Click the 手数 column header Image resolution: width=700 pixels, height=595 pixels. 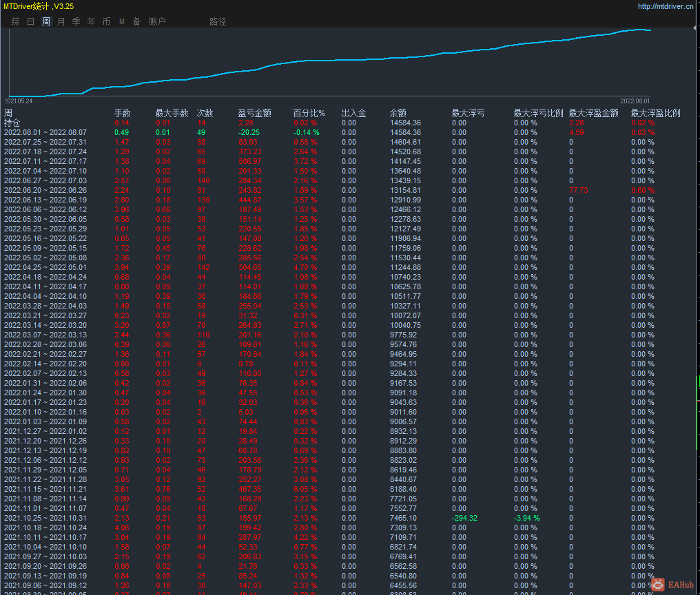tap(123, 113)
